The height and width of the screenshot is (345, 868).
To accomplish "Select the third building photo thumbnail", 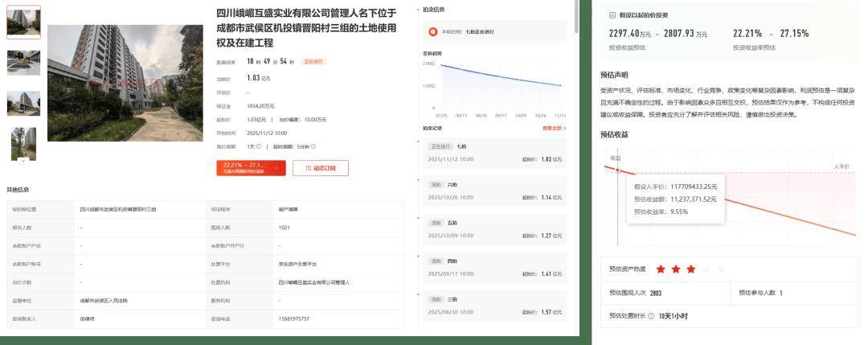I will pos(23,103).
